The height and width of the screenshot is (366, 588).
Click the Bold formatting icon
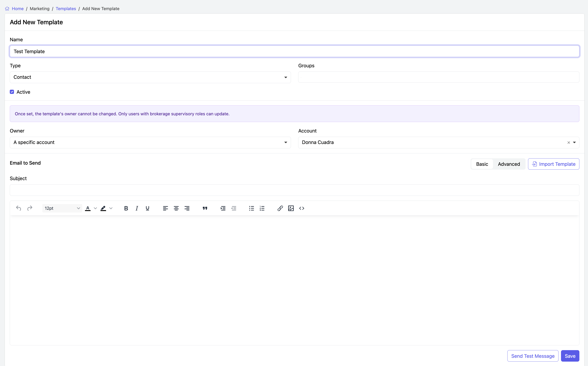coord(126,208)
